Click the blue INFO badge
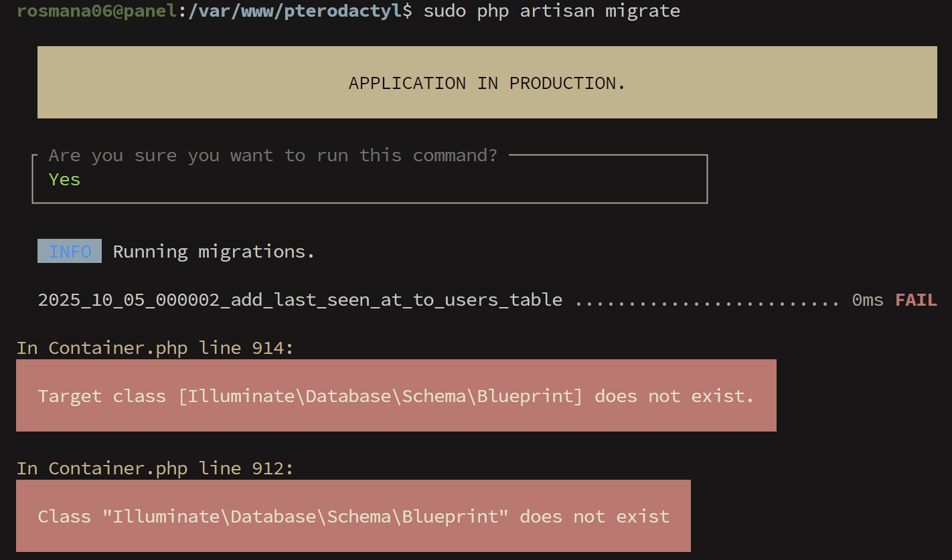Image resolution: width=952 pixels, height=560 pixels. 70,252
